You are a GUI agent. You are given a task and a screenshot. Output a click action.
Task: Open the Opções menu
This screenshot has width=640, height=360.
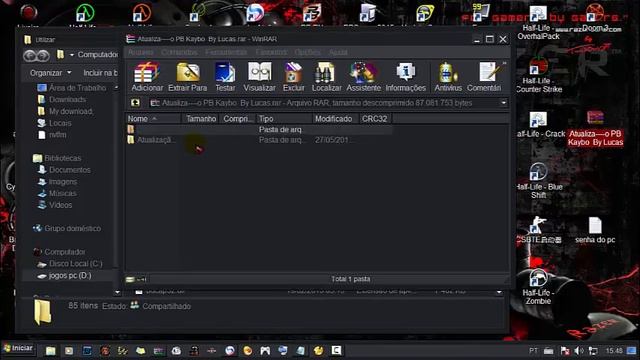click(307, 52)
